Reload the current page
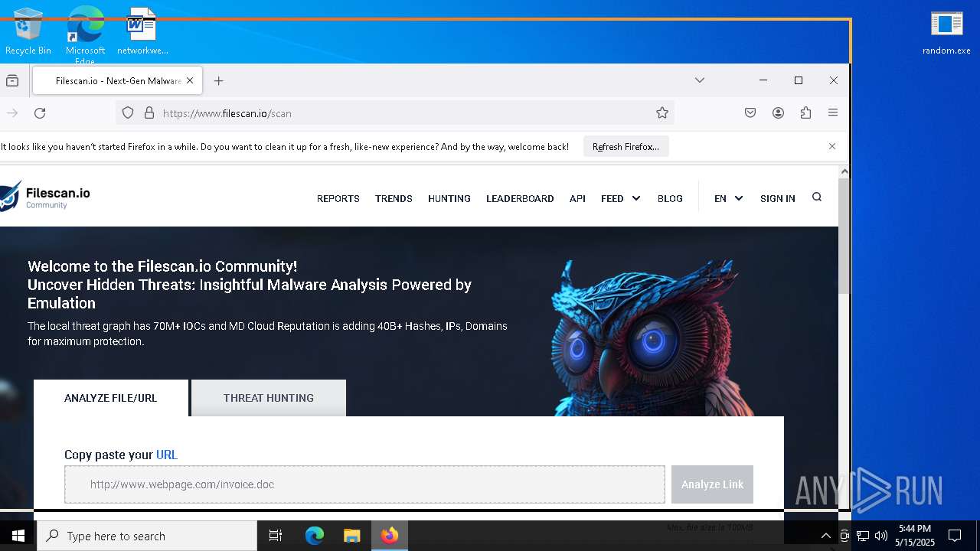The height and width of the screenshot is (551, 980). [x=40, y=113]
